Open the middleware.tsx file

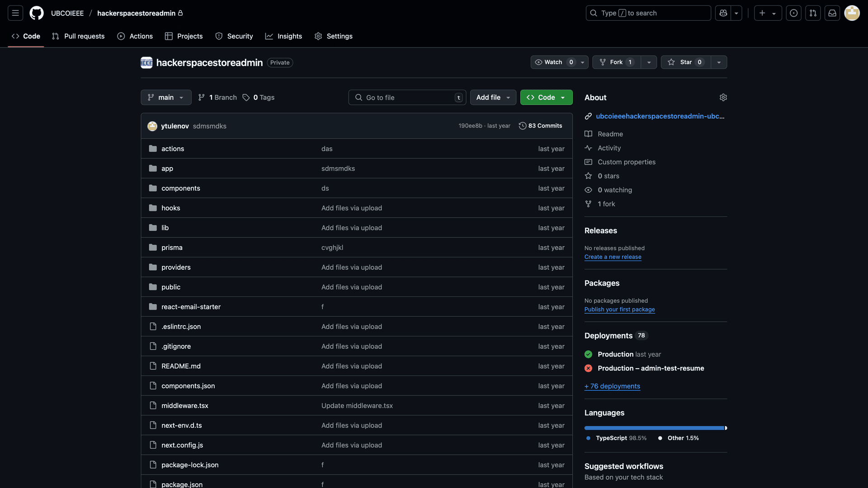(184, 406)
